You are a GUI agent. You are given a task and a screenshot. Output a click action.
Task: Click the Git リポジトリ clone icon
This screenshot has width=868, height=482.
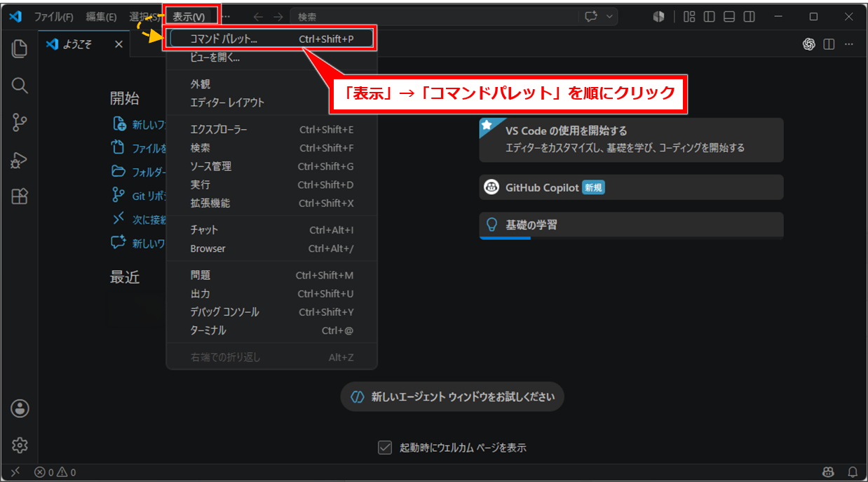click(x=119, y=195)
